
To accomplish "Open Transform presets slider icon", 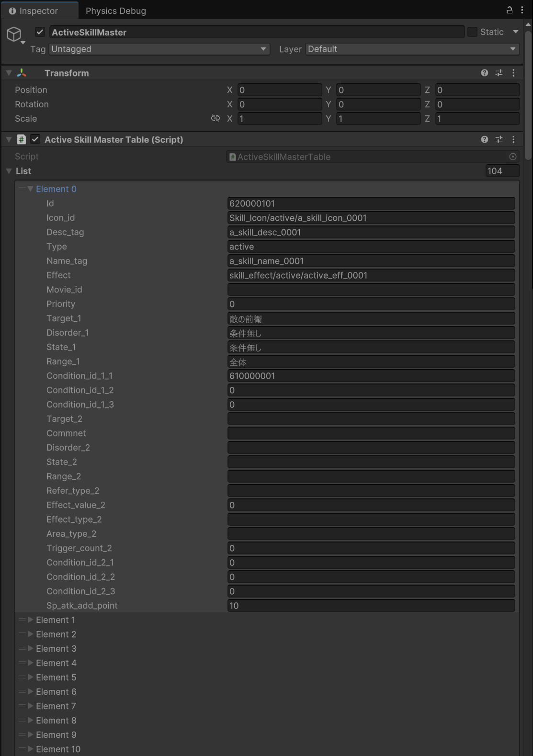I will point(499,73).
